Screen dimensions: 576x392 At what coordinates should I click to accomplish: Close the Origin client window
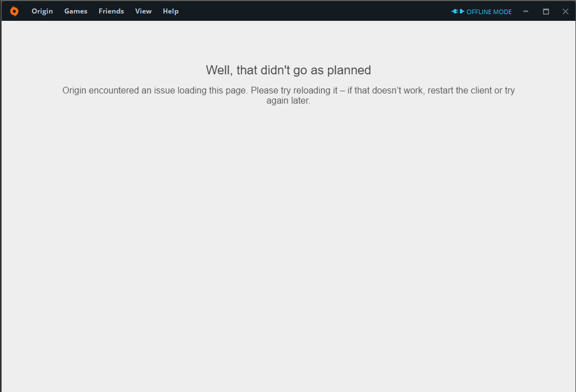[565, 11]
